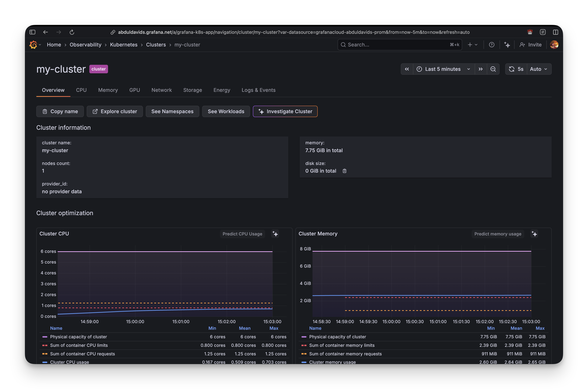Click Predict CPU Usage in Cluster CPU panel

(x=242, y=234)
